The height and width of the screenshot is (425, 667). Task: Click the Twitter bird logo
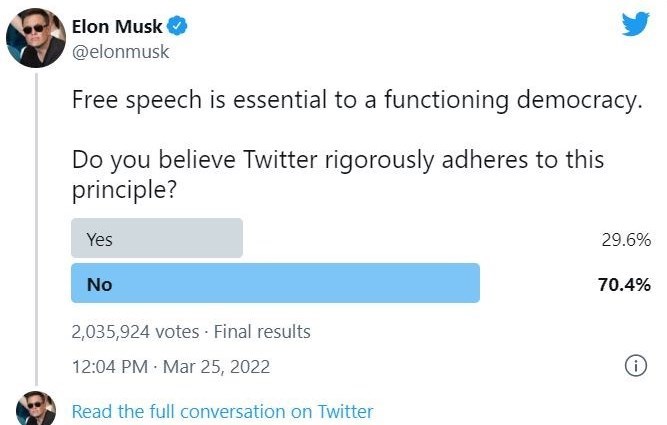tap(635, 25)
